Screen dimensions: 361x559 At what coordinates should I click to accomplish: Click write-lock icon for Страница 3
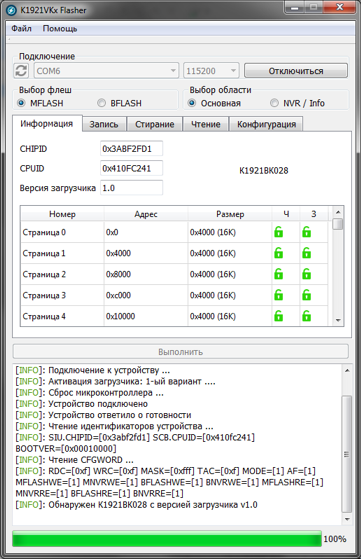coord(306,295)
